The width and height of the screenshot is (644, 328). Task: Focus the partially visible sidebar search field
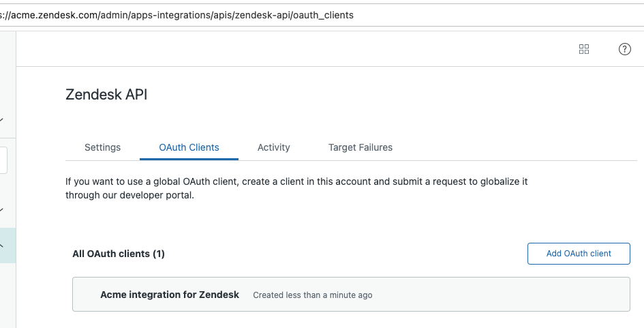coord(3,161)
